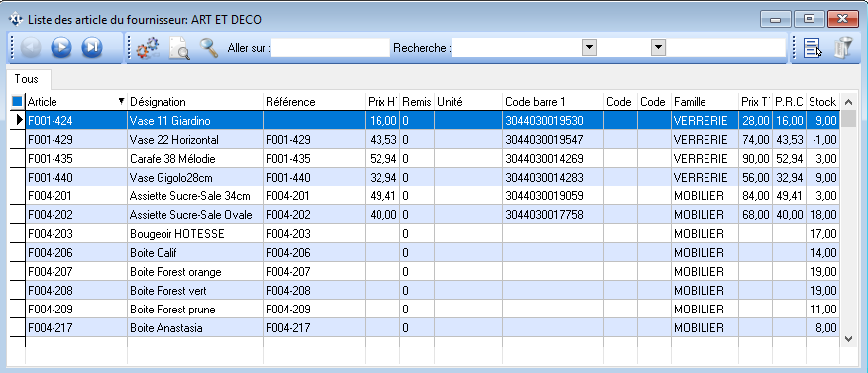
Task: Open print preview document icon
Action: point(179,49)
